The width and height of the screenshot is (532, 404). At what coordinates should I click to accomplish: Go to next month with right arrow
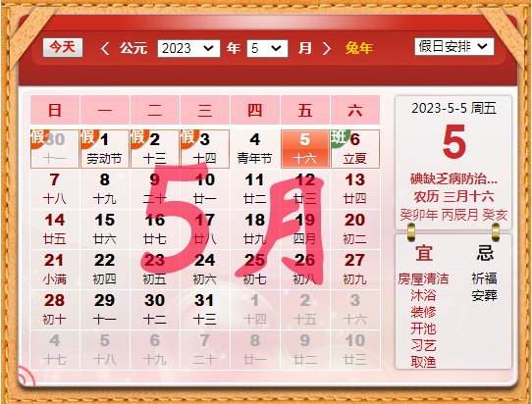coord(327,48)
